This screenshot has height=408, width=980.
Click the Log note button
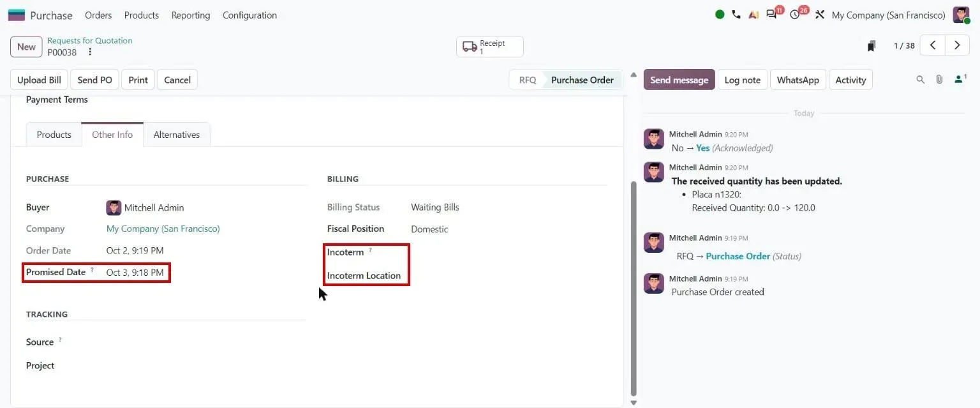pyautogui.click(x=743, y=80)
